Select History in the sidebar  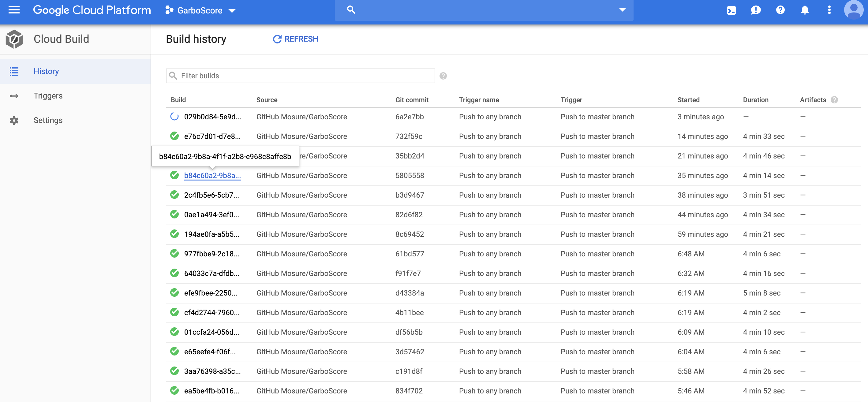46,71
